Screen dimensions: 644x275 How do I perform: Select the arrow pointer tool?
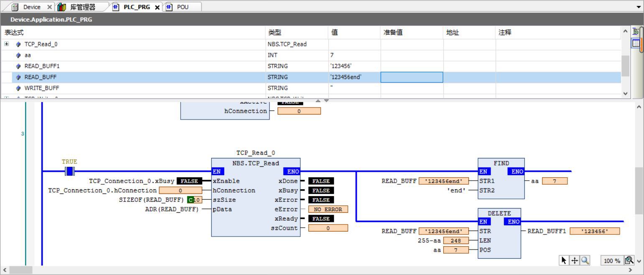(x=564, y=260)
